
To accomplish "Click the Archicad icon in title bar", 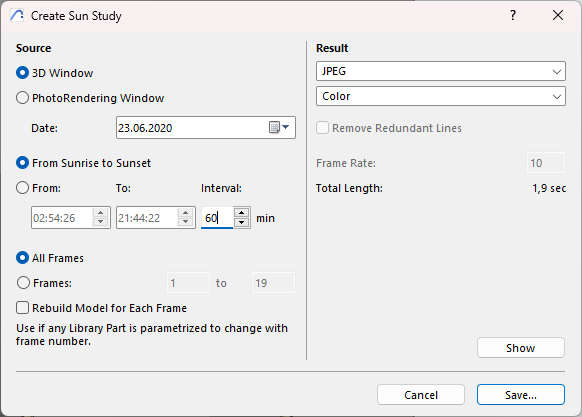I will tap(17, 16).
